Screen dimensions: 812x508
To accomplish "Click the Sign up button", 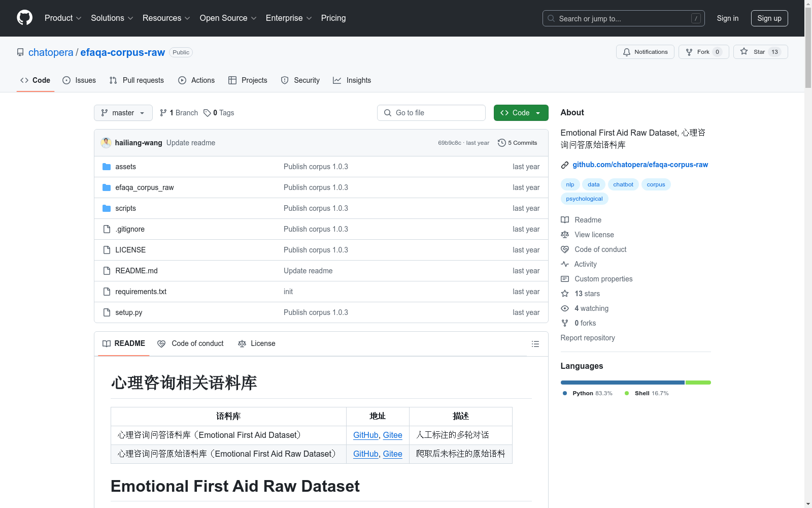I will coord(769,18).
